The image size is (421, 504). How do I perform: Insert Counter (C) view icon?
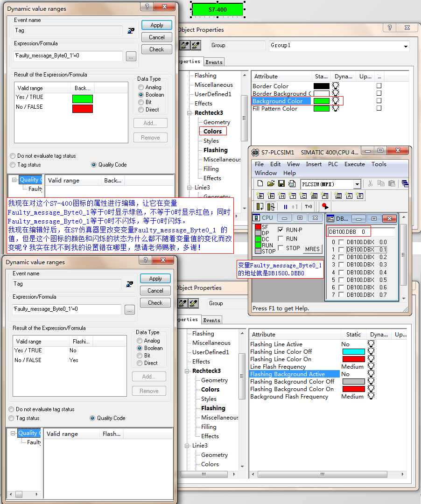(x=303, y=196)
